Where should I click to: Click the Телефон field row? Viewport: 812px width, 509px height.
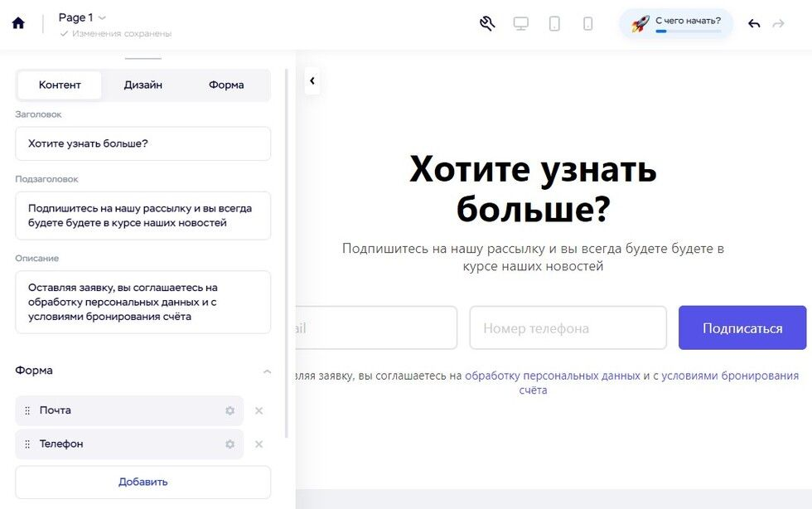129,444
